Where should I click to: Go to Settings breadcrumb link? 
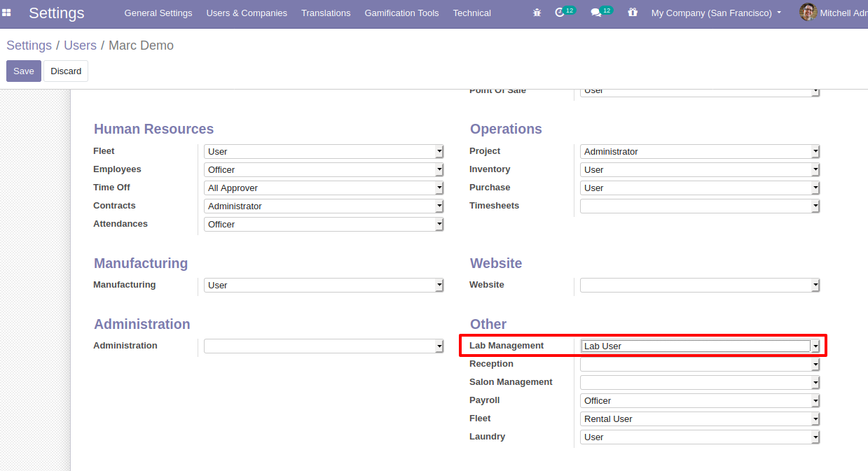(29, 45)
